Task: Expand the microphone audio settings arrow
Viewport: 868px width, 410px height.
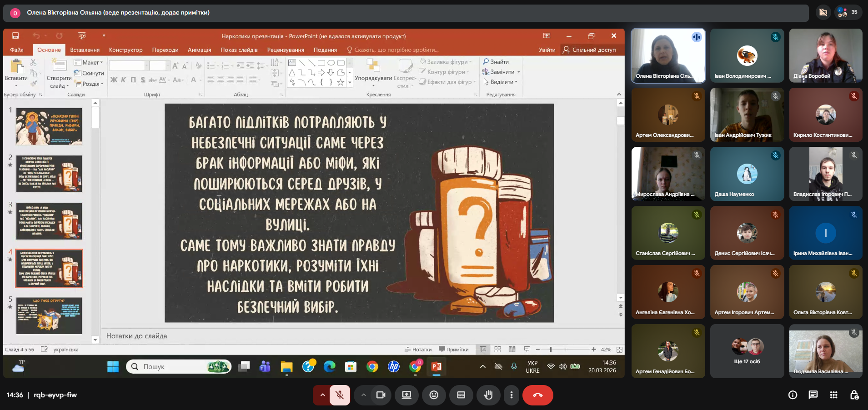Action: coord(322,395)
